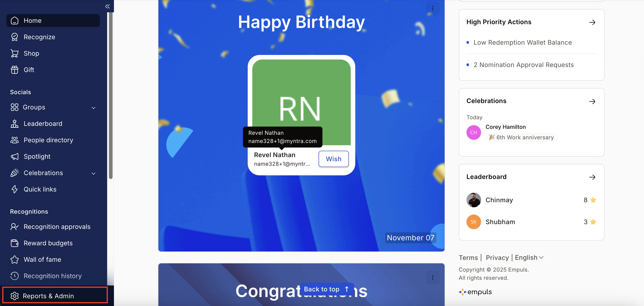Open Quick links menu item
This screenshot has height=306, width=644.
(x=53, y=189)
